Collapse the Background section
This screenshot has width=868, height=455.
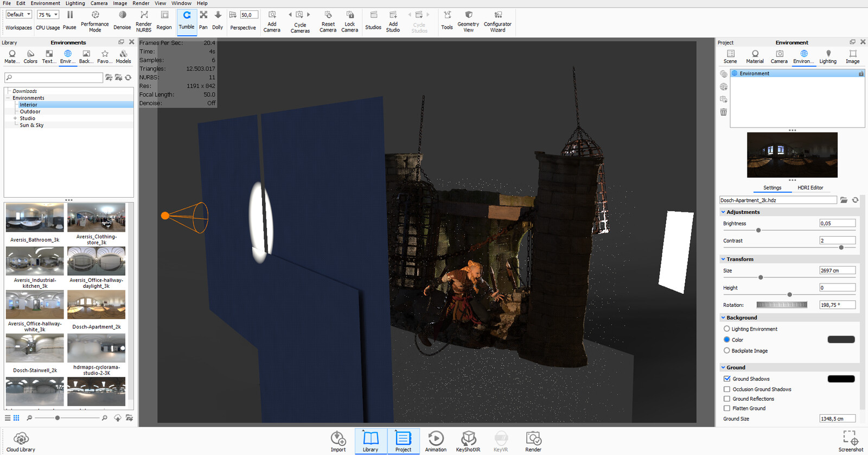pyautogui.click(x=723, y=318)
